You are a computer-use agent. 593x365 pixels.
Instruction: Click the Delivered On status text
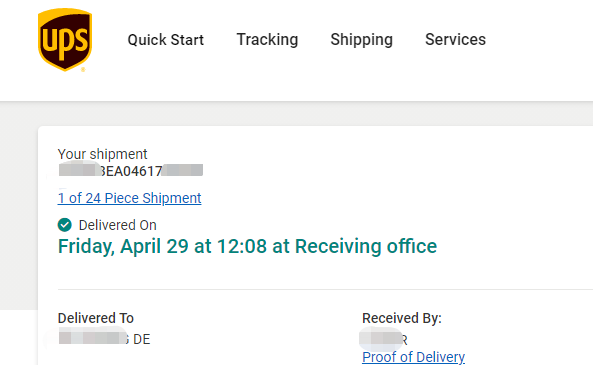point(118,225)
